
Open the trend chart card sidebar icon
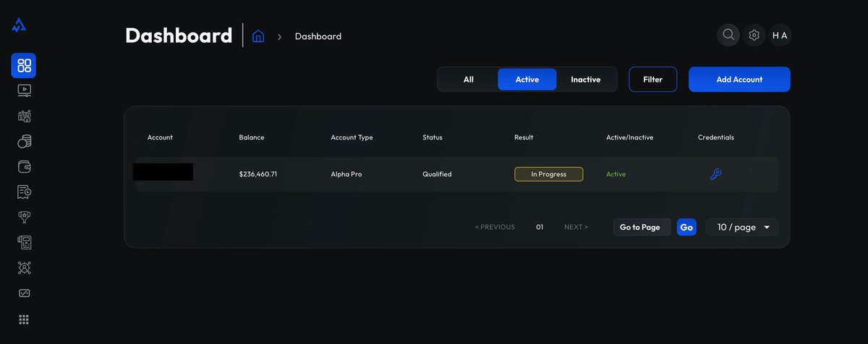[x=24, y=293]
